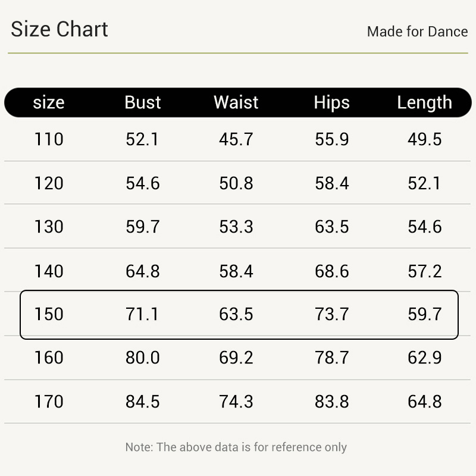Viewport: 476px width, 476px height.
Task: Choose the size 170 row label
Action: coord(49,401)
